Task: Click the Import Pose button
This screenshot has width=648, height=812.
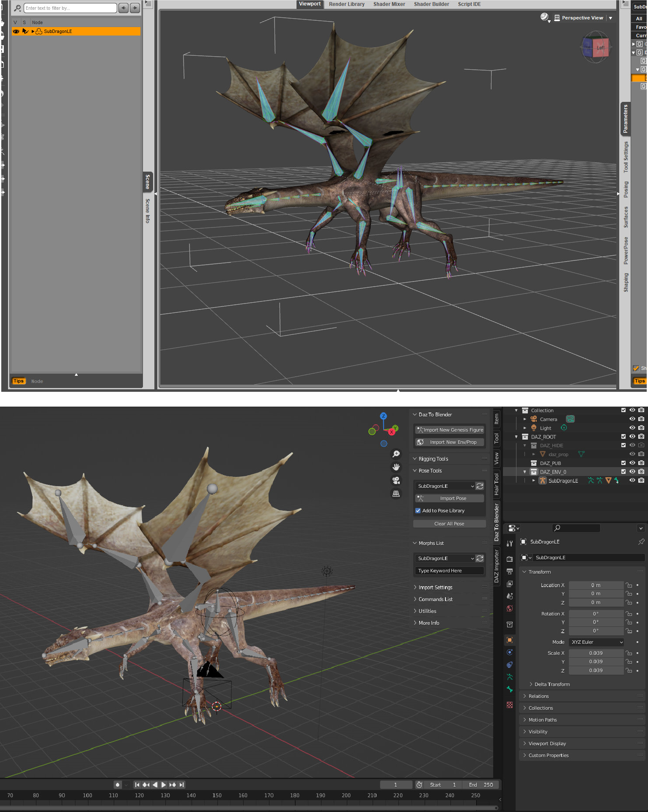Action: coord(449,498)
